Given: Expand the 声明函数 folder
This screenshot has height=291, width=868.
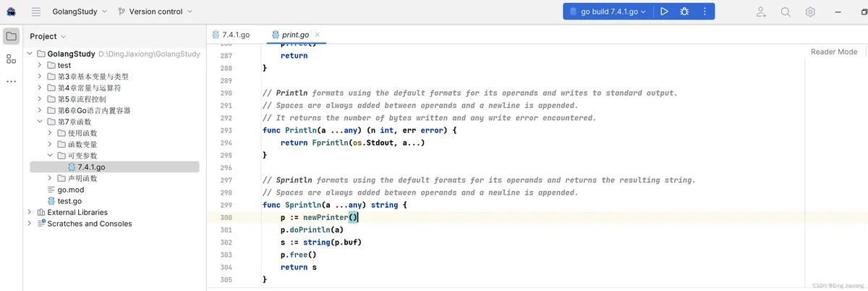Looking at the screenshot, I should click(50, 178).
